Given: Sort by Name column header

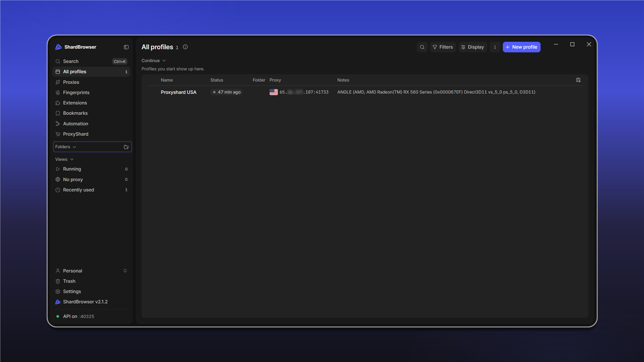Looking at the screenshot, I should (x=167, y=80).
